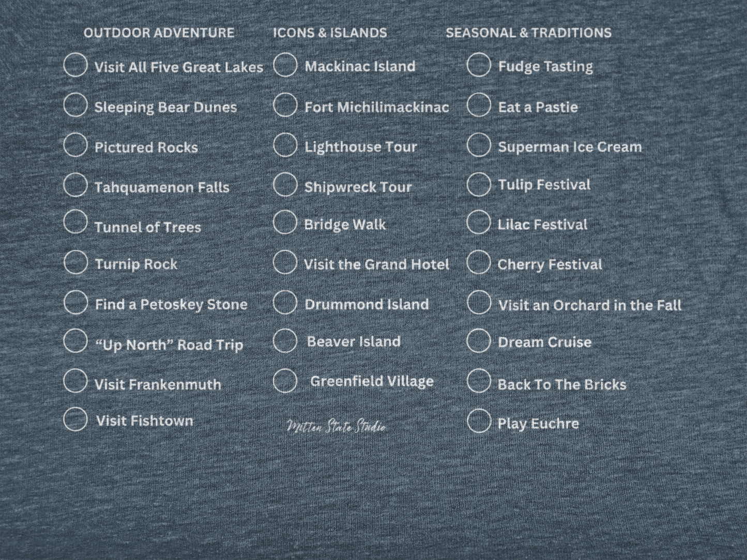Check the Fudge Tasting circle

(479, 65)
